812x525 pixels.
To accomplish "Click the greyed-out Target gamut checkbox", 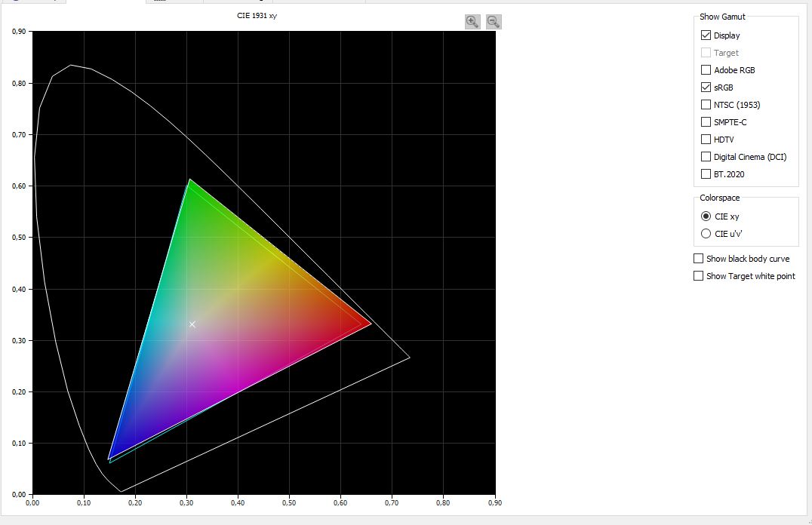I will click(x=706, y=53).
